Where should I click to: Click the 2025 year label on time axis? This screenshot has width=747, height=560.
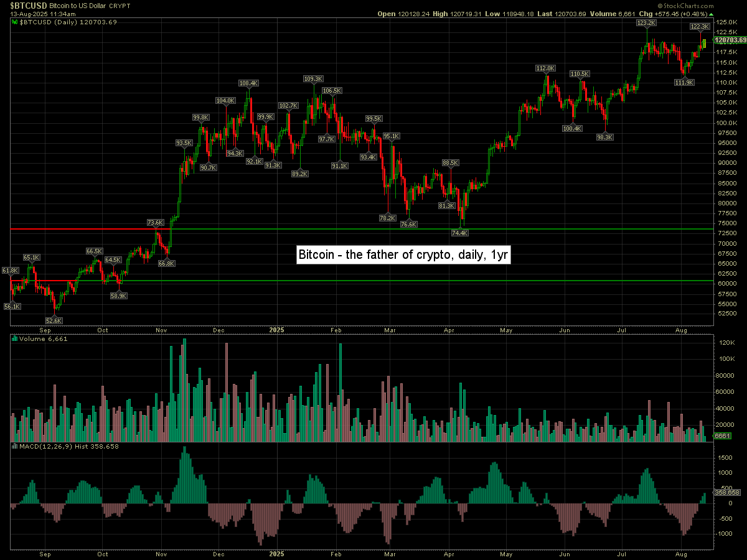point(278,330)
